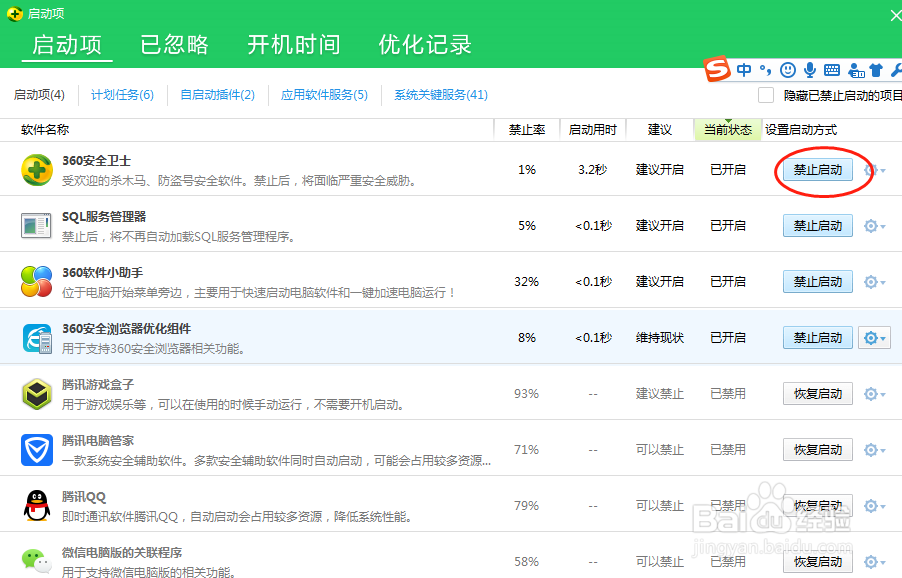Sort by 禁止率 column header
The width and height of the screenshot is (902, 578).
[527, 130]
